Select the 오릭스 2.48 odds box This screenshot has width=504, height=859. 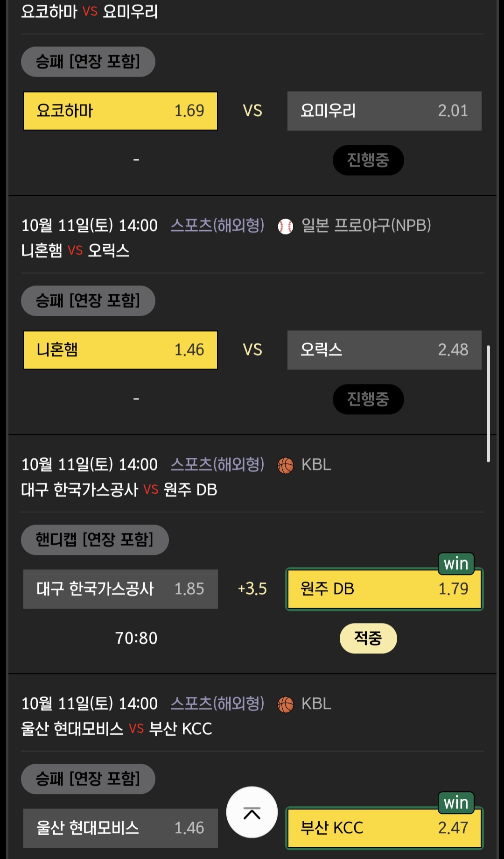tap(384, 350)
